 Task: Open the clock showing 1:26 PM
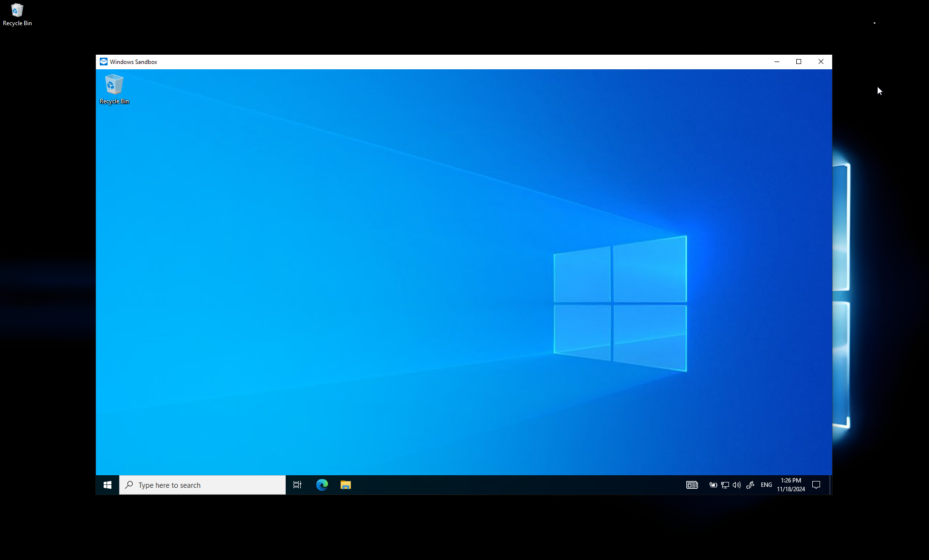pyautogui.click(x=791, y=485)
